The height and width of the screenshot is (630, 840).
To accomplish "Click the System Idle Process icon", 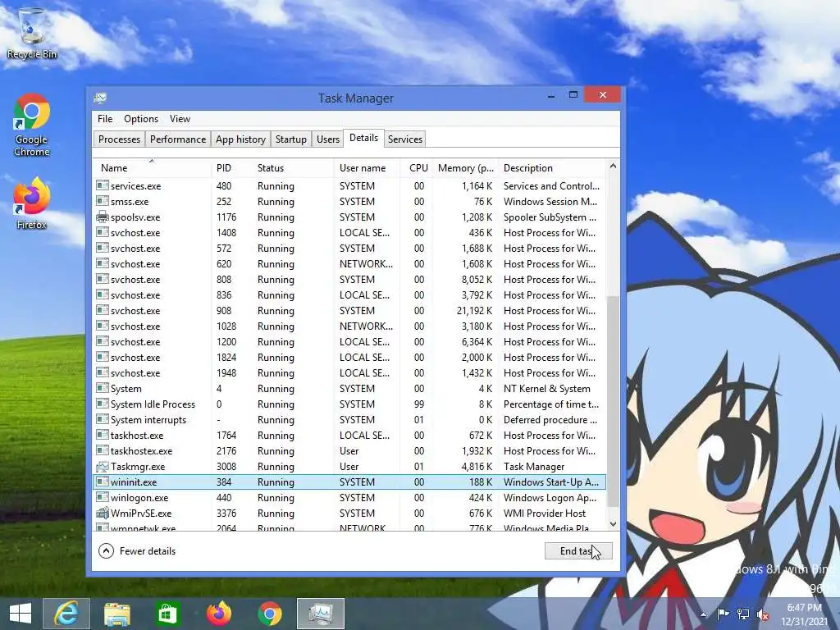I will click(103, 404).
